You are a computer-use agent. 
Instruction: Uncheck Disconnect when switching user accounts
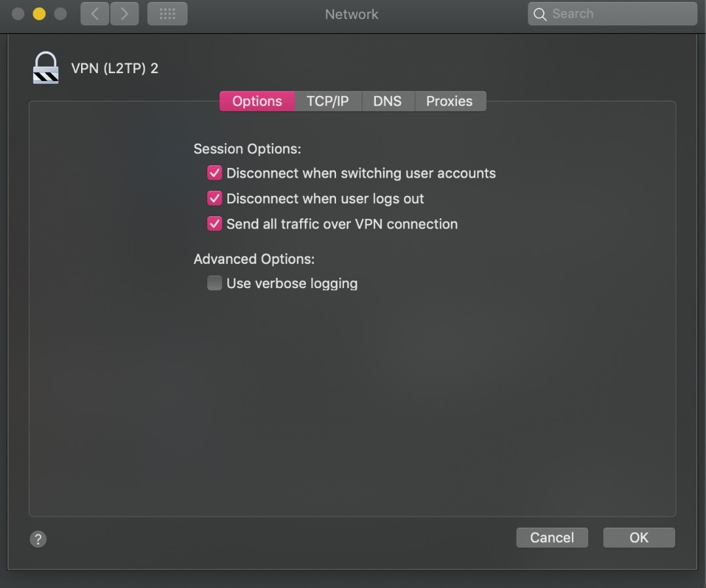(x=214, y=173)
